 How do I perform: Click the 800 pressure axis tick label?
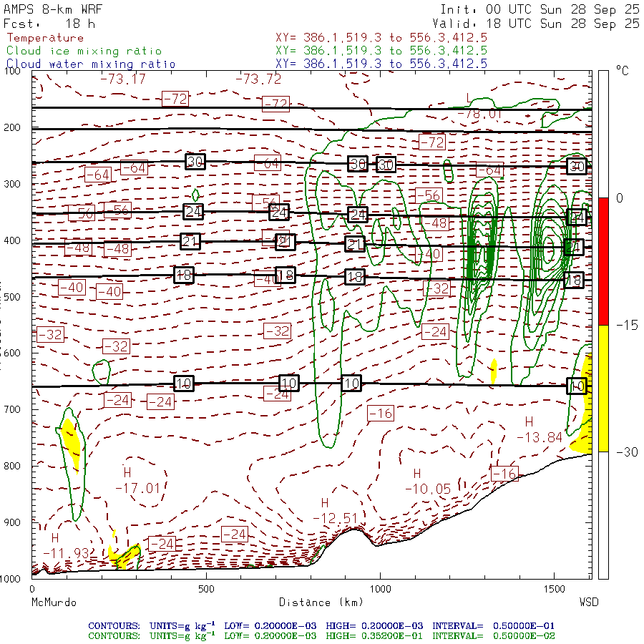[x=12, y=466]
